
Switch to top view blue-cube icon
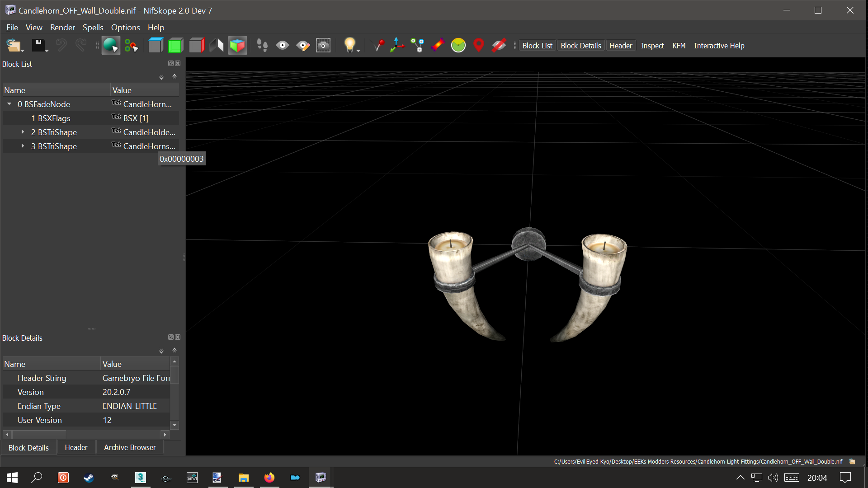[155, 45]
